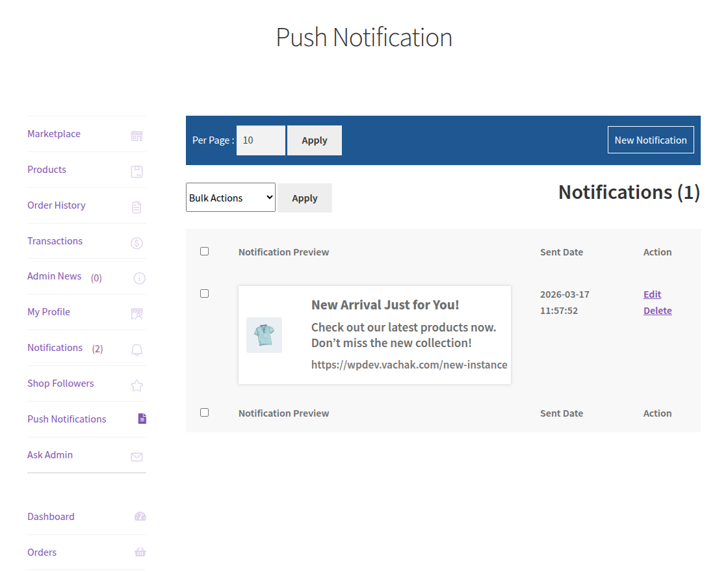Click the New Notification button
The width and height of the screenshot is (728, 572).
click(651, 140)
